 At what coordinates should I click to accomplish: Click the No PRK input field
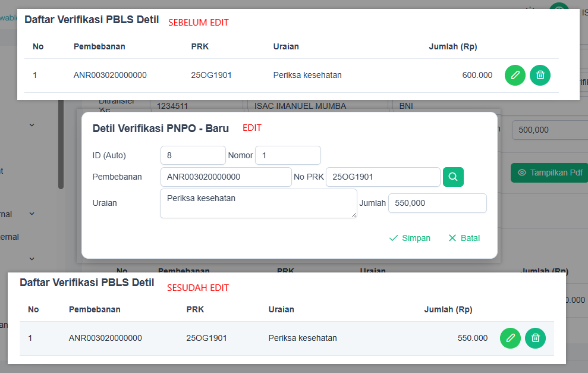(383, 177)
